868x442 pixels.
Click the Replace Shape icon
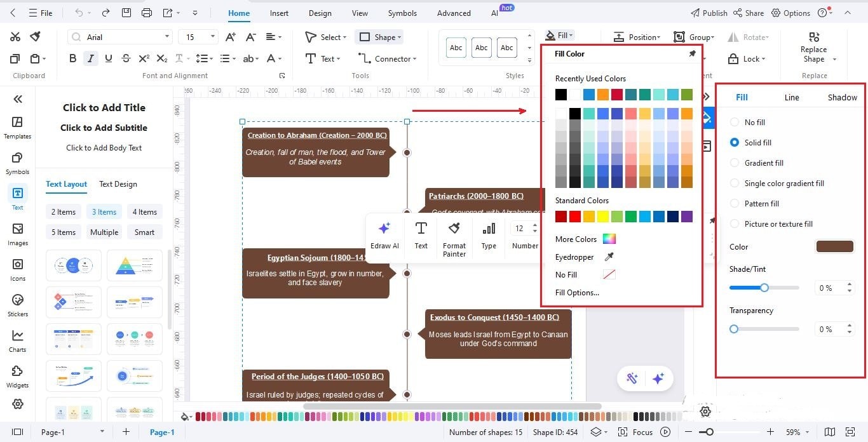click(x=813, y=48)
